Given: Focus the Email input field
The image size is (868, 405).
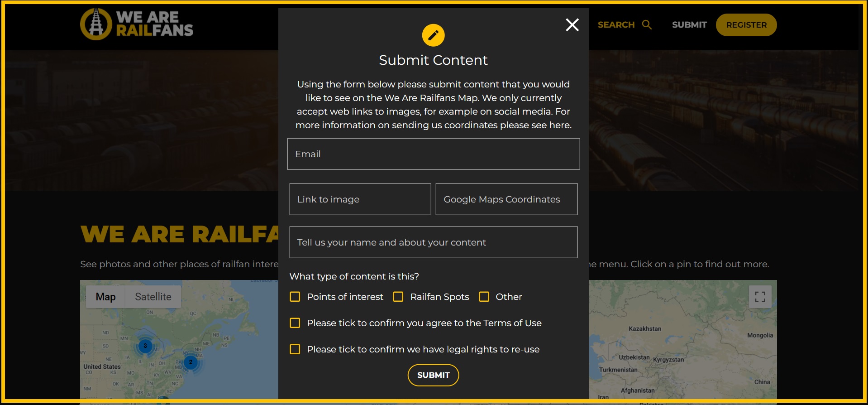Looking at the screenshot, I should (434, 154).
